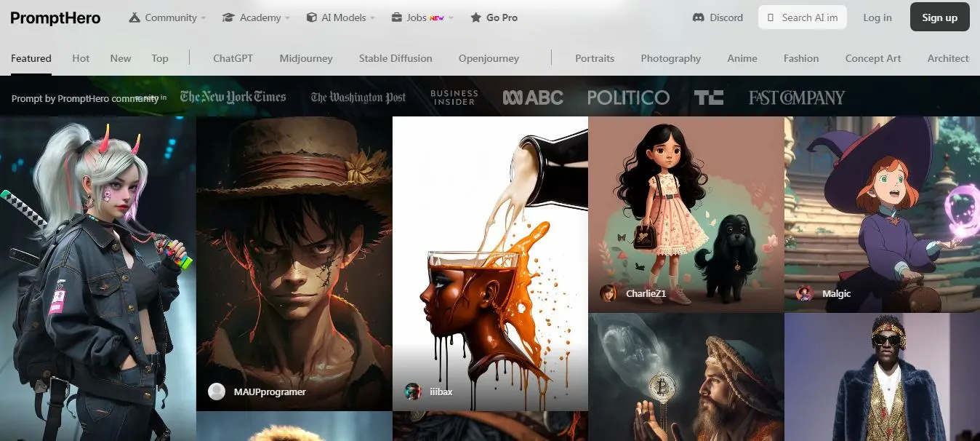The width and height of the screenshot is (980, 441).
Task: Switch to the Top tab
Action: coord(160,58)
